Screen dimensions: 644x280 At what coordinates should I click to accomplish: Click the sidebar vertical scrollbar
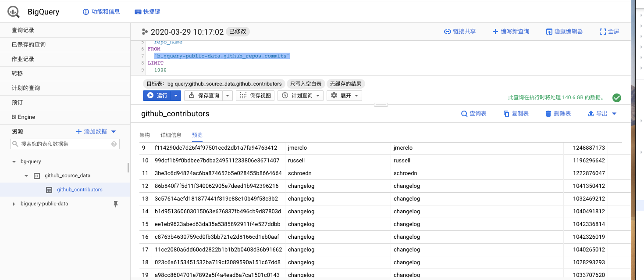click(x=128, y=168)
